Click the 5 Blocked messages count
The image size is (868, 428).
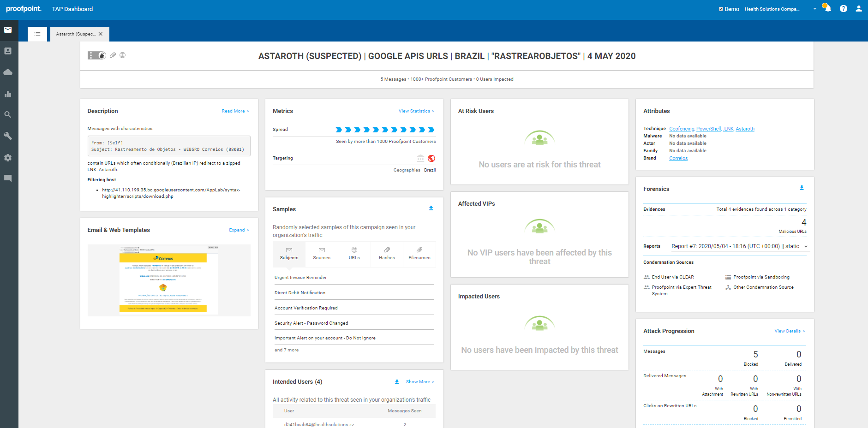tap(755, 355)
